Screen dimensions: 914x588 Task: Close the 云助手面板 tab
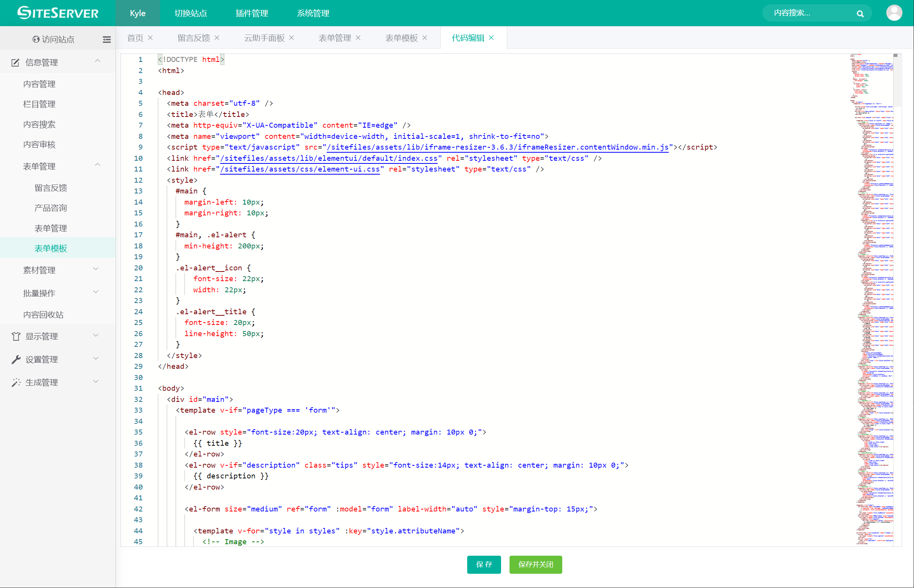pos(292,38)
